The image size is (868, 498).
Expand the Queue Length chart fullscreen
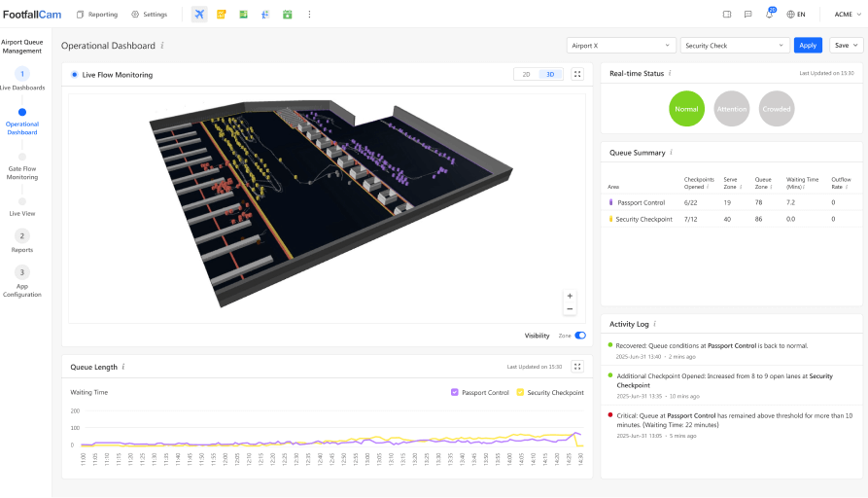click(576, 367)
